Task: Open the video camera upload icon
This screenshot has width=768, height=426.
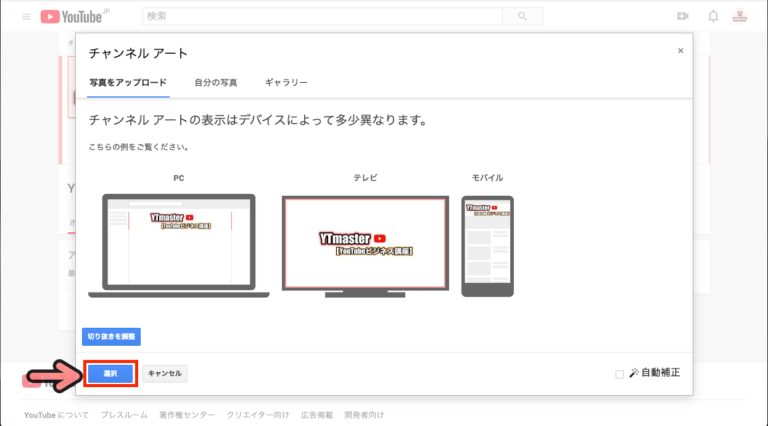Action: pos(683,17)
